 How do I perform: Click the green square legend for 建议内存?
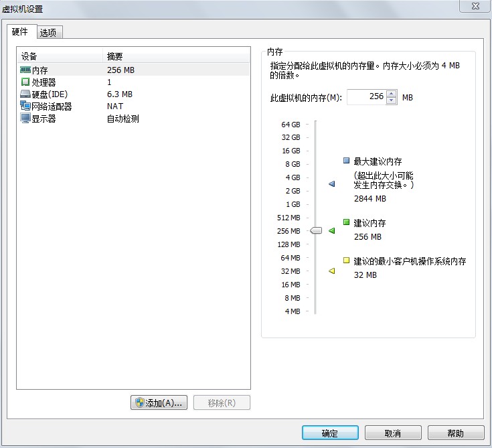[x=347, y=222]
